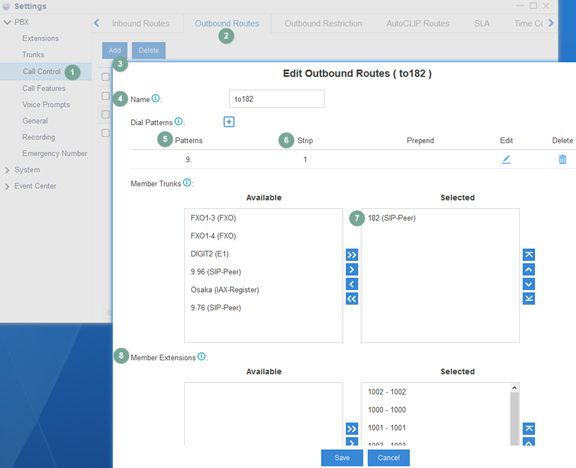The image size is (576, 468).
Task: Move all available trunks to Selected
Action: tap(352, 255)
